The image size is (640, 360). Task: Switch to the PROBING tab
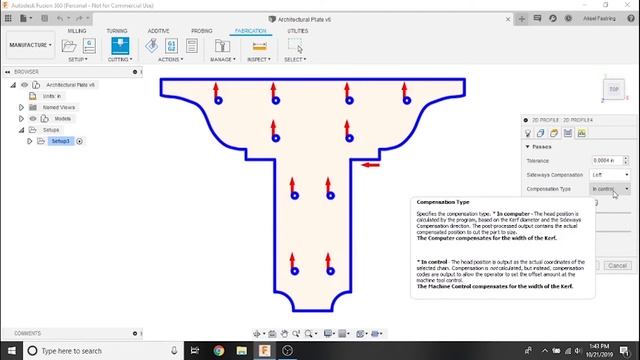pos(202,31)
